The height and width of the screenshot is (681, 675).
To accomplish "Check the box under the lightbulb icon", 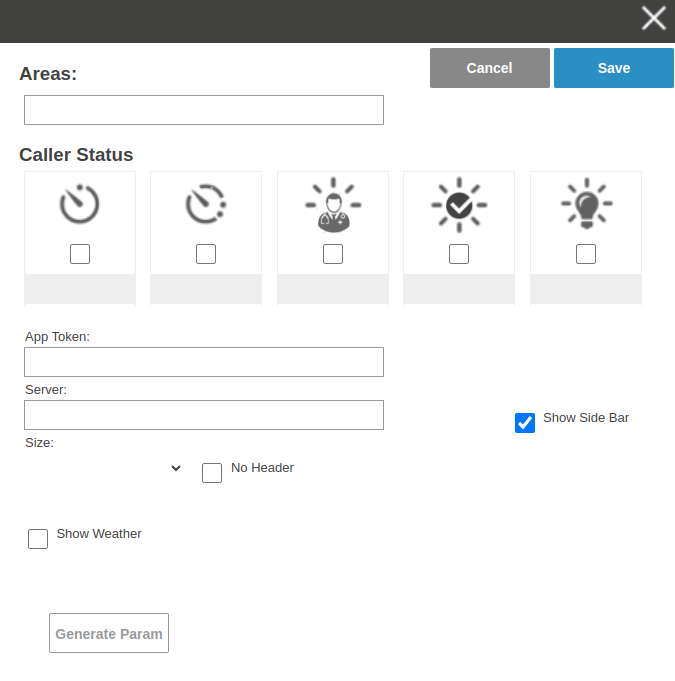I will pos(586,254).
